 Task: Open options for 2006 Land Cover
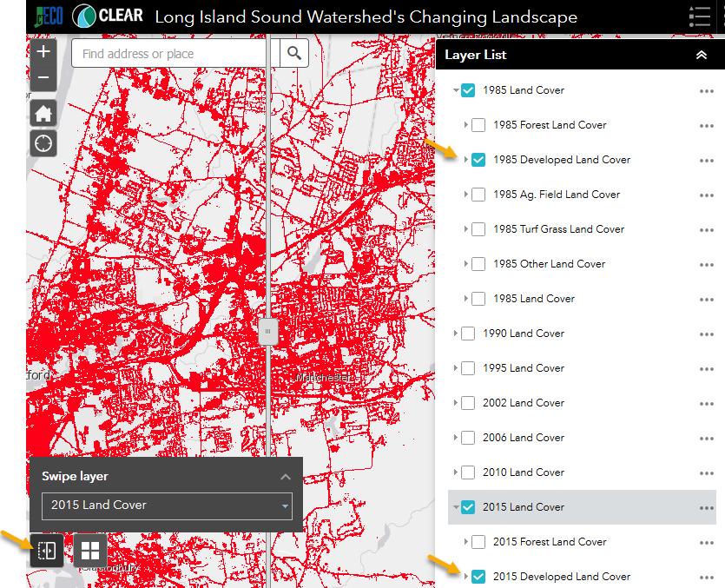point(707,438)
